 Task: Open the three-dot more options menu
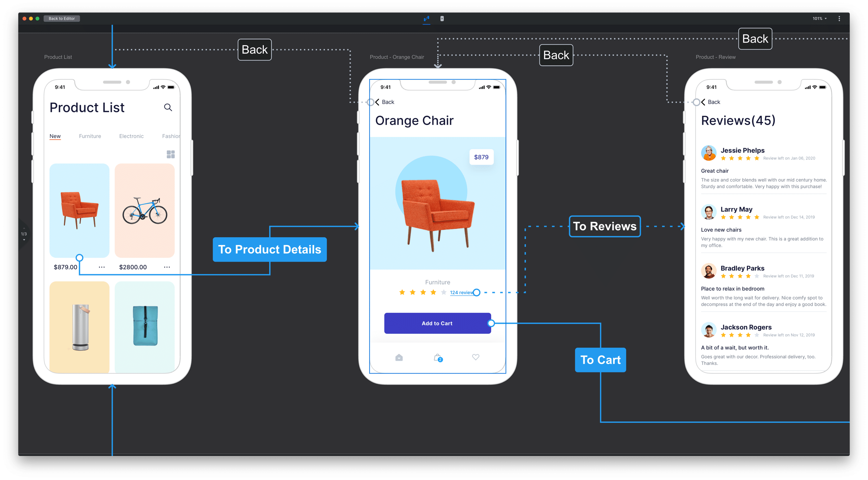point(839,18)
